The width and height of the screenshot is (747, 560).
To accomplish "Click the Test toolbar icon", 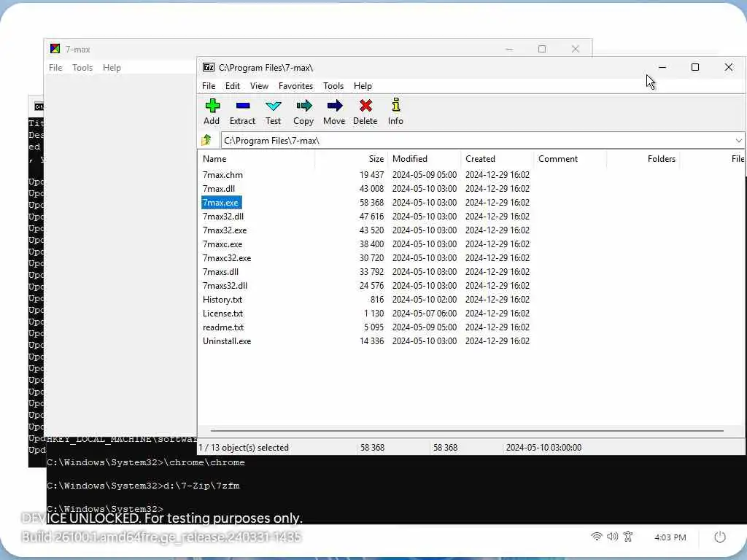I will click(x=273, y=105).
